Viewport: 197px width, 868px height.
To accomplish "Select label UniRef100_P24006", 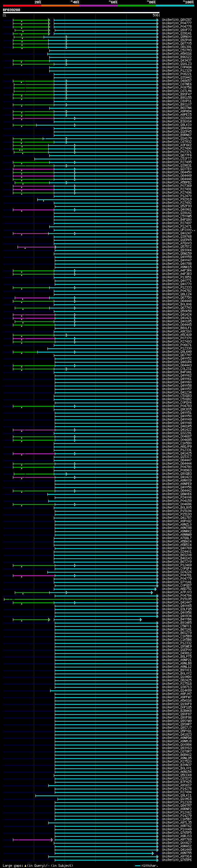I will click(x=177, y=497).
